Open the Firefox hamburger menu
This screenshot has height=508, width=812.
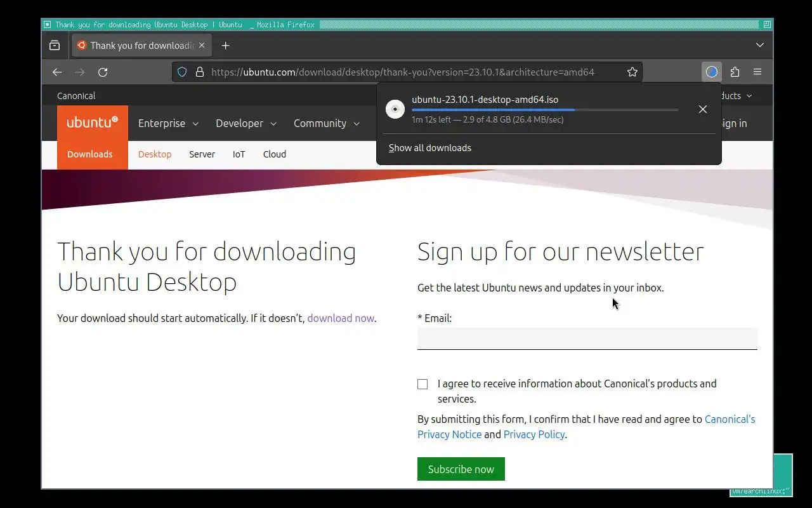pyautogui.click(x=757, y=72)
